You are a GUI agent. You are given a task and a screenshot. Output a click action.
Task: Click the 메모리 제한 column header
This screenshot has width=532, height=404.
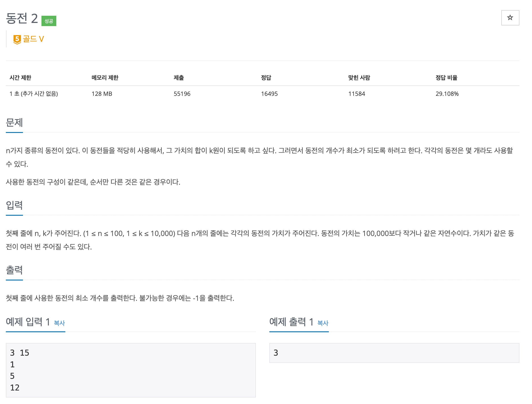pos(105,78)
